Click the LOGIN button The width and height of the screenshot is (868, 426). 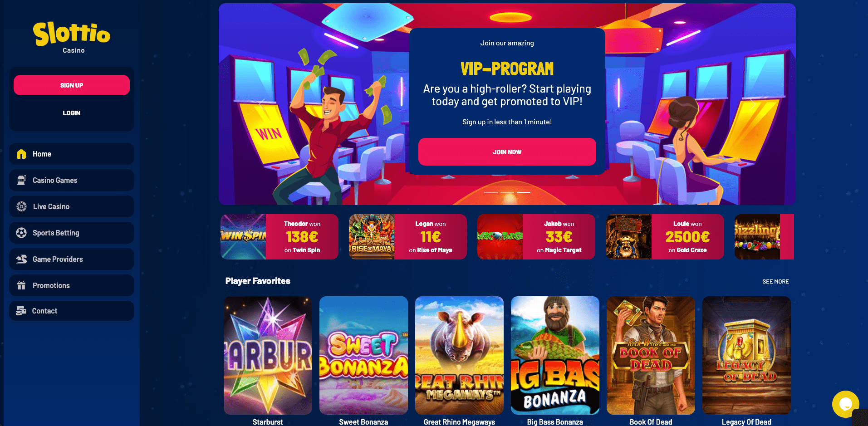point(72,113)
